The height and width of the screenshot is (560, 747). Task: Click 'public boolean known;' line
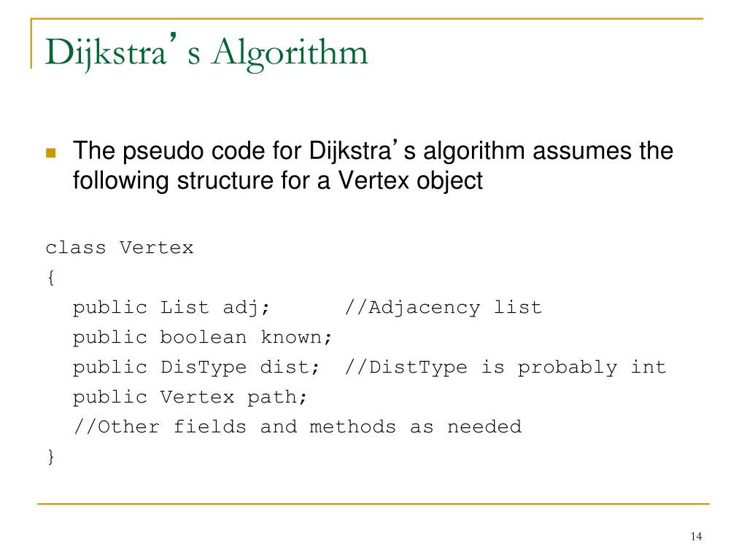pos(202,337)
